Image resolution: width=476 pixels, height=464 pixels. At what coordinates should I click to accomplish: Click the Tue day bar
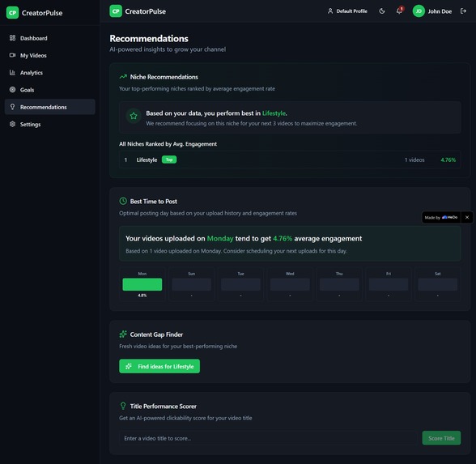tap(240, 284)
